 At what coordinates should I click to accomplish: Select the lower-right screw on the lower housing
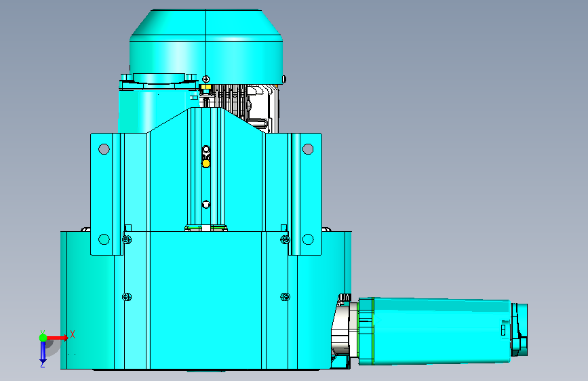pos(285,297)
